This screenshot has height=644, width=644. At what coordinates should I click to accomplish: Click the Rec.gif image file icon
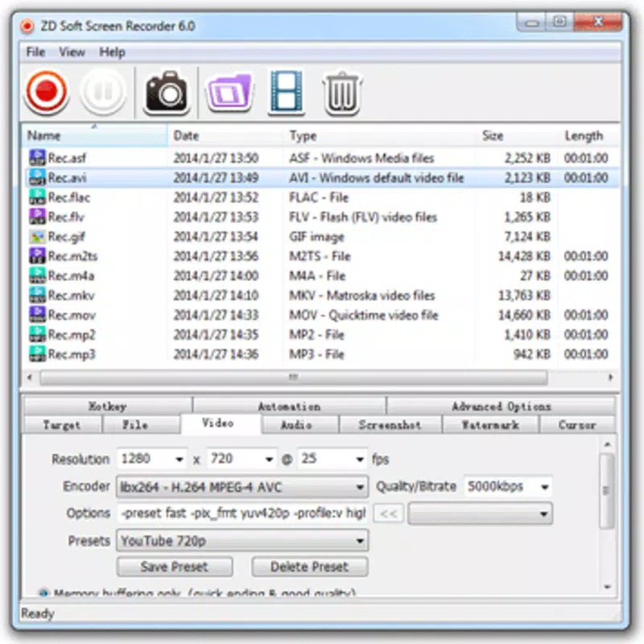click(x=37, y=237)
